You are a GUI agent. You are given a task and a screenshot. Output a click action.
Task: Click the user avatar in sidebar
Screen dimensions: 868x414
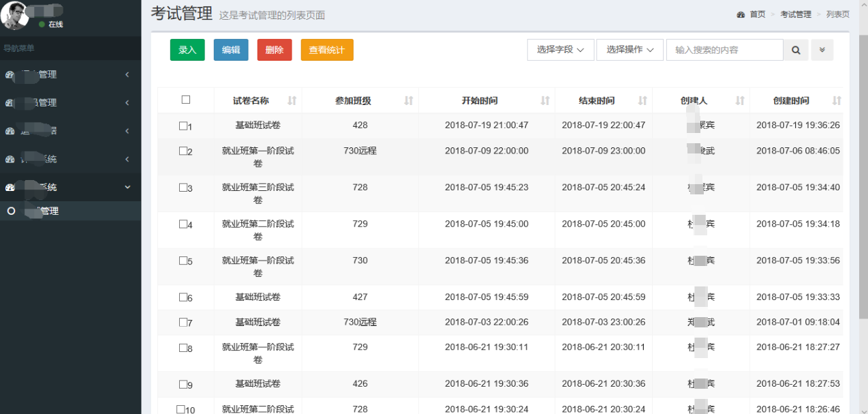point(15,15)
